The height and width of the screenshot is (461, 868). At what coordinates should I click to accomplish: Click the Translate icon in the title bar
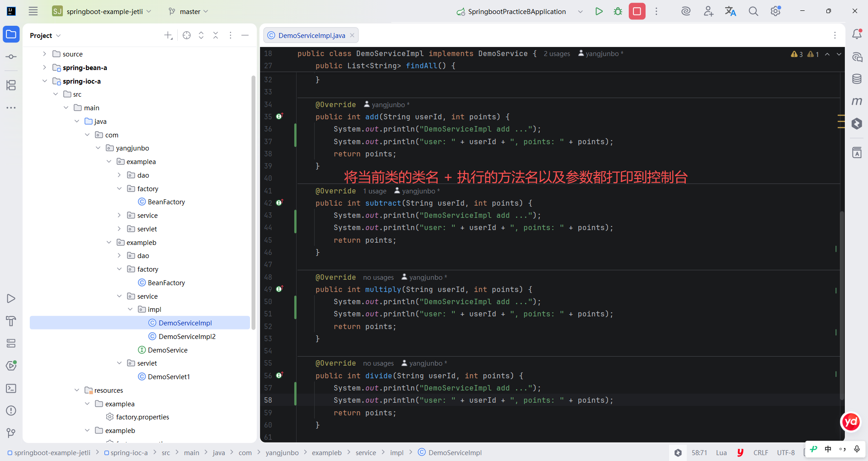pos(731,11)
